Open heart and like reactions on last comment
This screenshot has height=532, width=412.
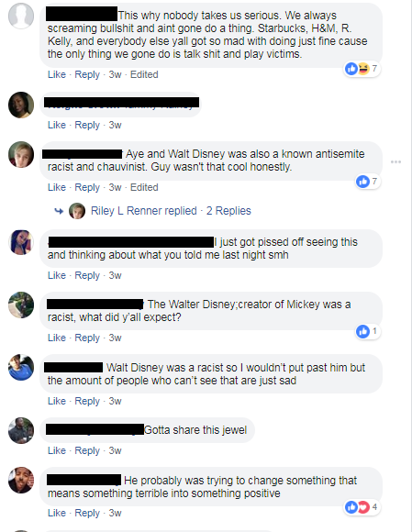click(362, 507)
